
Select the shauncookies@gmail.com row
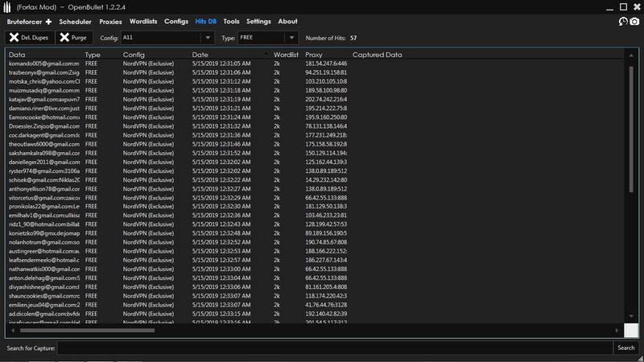click(x=316, y=296)
